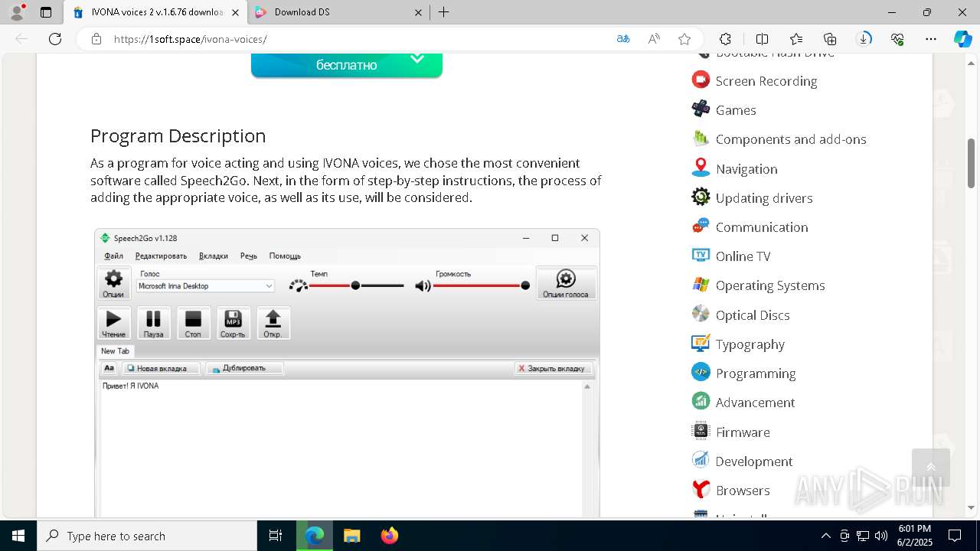Open the Copilot sidebar
Screen dimensions: 980x551
(x=962, y=39)
